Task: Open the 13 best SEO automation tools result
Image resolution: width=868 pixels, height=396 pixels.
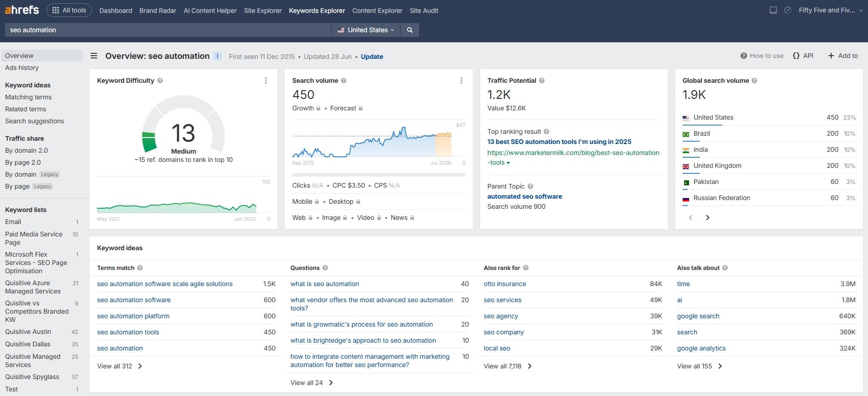Action: 559,142
